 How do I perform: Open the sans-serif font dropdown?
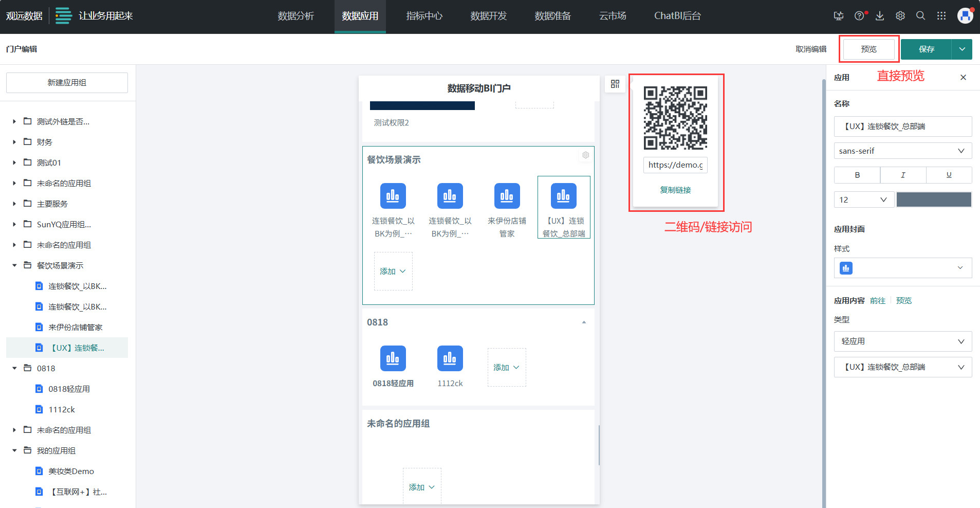click(902, 151)
